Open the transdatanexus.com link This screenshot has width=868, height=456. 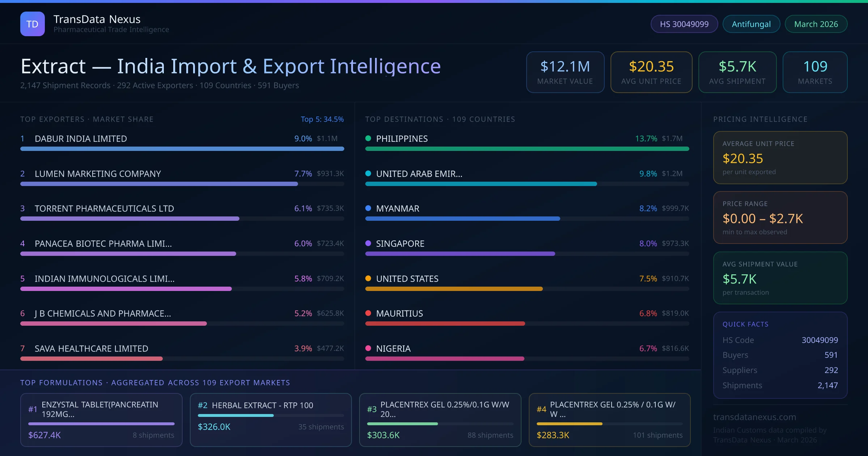tap(754, 417)
